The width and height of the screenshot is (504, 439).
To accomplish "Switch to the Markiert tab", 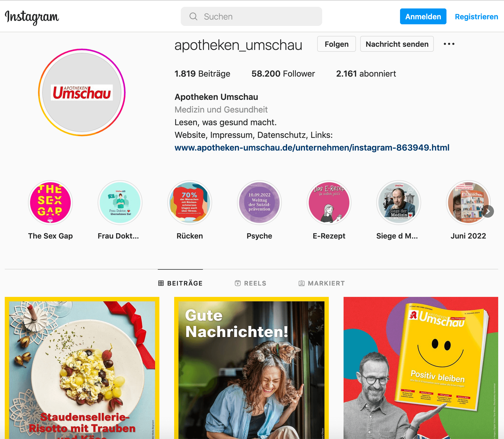I will pos(322,283).
